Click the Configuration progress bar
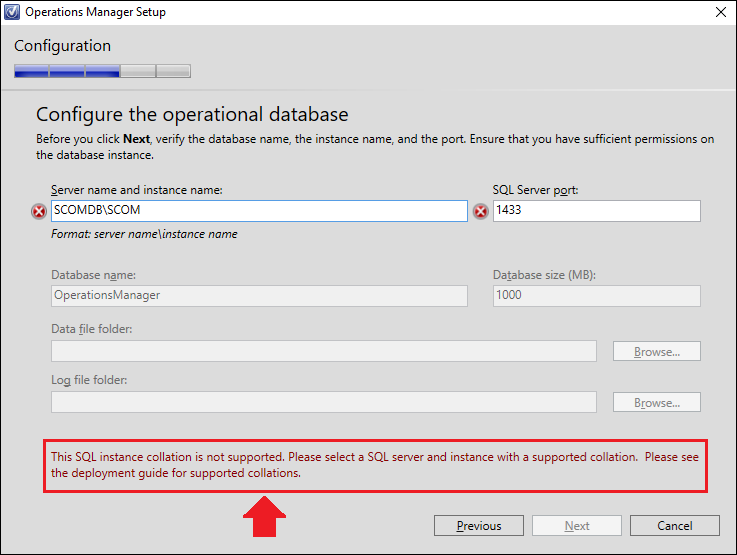Image resolution: width=737 pixels, height=555 pixels. point(102,71)
